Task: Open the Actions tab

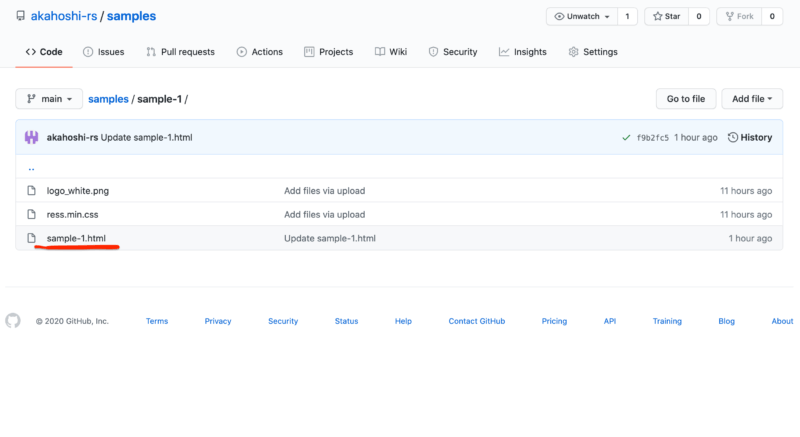Action: coord(260,52)
